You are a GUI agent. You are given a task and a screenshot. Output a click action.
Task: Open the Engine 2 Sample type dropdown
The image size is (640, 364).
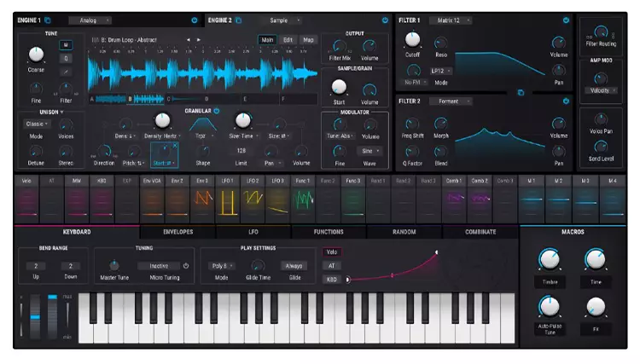[x=282, y=20]
